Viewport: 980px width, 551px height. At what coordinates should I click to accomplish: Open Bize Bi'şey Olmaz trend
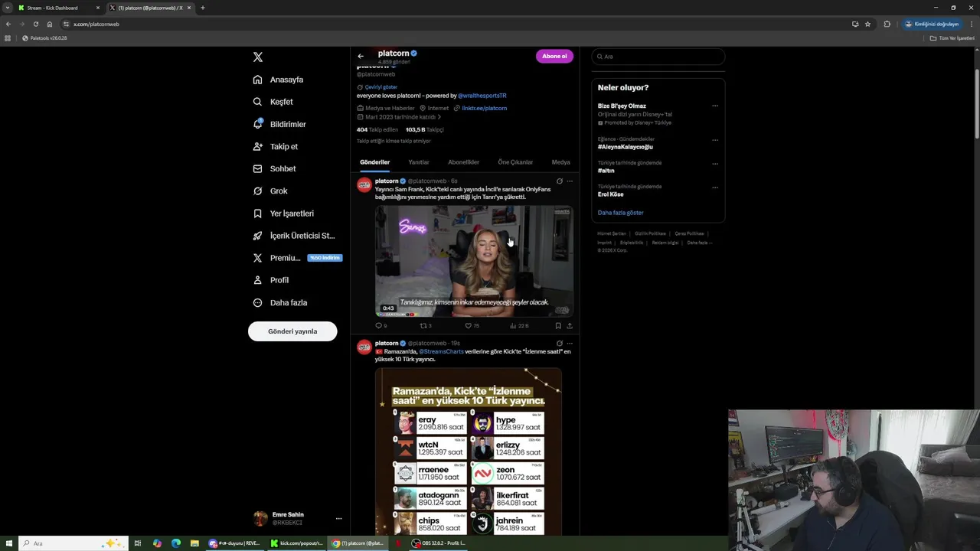[x=622, y=106]
